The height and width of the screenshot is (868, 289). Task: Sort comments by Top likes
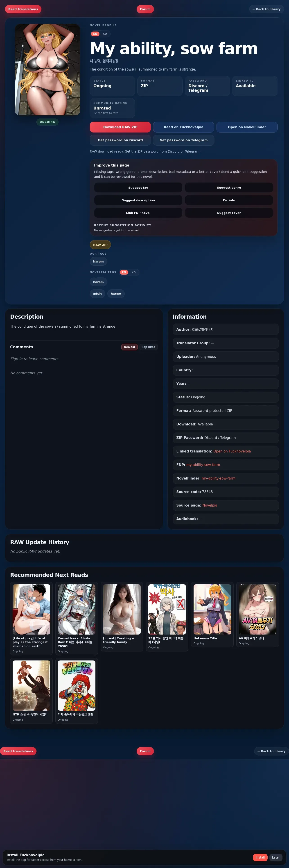(x=148, y=347)
